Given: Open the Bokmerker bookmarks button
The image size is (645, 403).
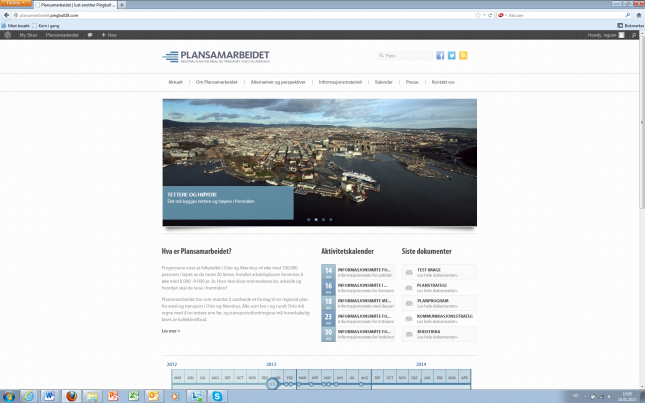Looking at the screenshot, I should click(x=631, y=25).
